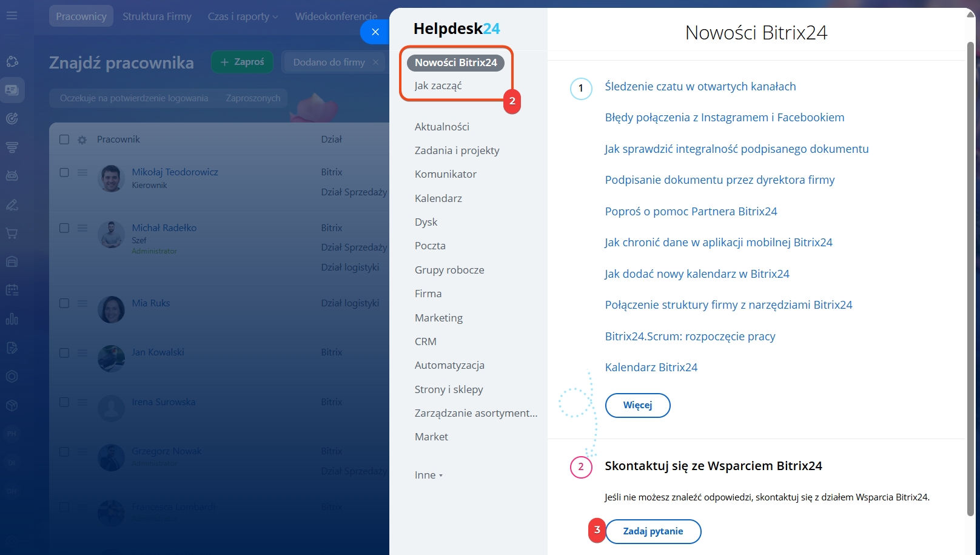Open row menu for Jan Kowalski
The image size is (980, 555).
[82, 353]
